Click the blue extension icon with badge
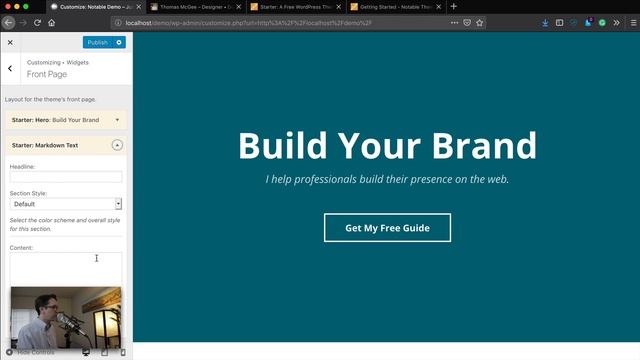 tap(588, 22)
